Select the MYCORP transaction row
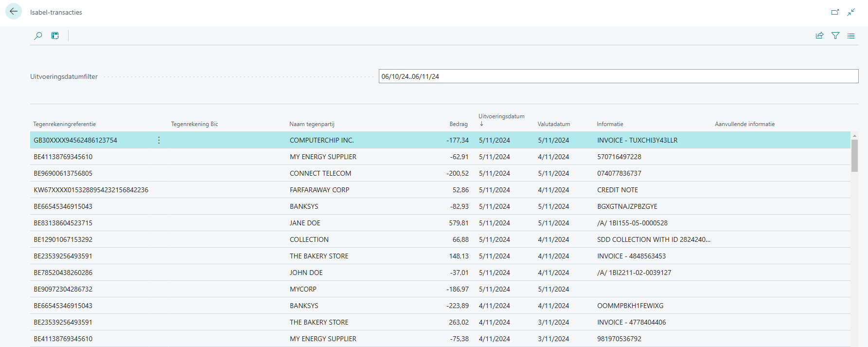The height and width of the screenshot is (347, 868). pos(303,289)
